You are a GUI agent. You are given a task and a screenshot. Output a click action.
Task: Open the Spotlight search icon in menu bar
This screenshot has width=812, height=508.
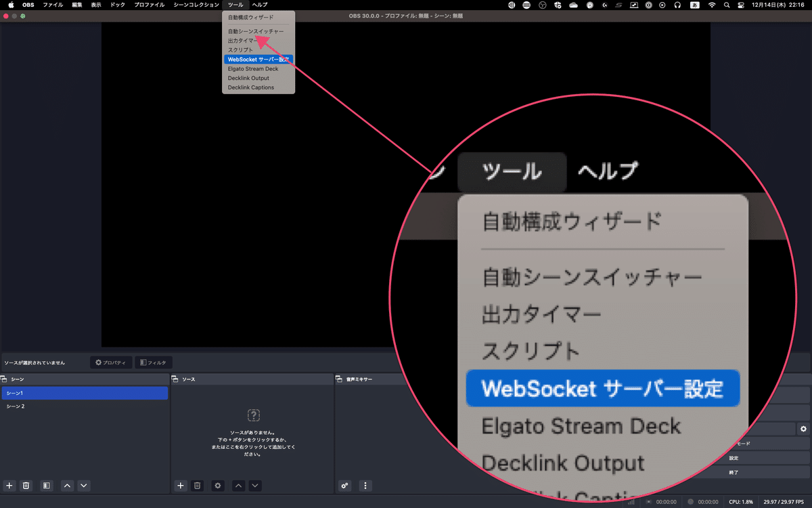pos(726,5)
